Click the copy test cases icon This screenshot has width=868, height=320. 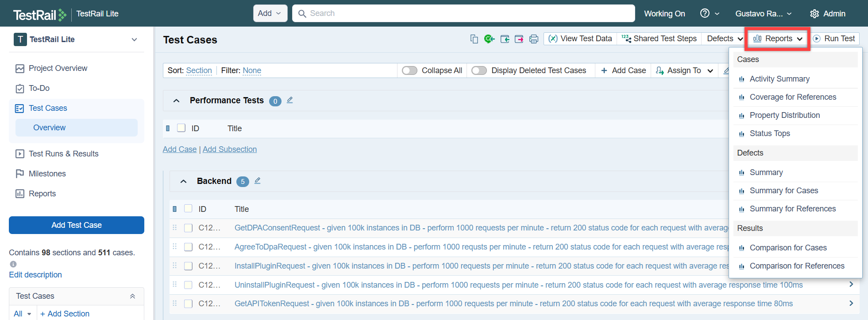click(x=474, y=39)
